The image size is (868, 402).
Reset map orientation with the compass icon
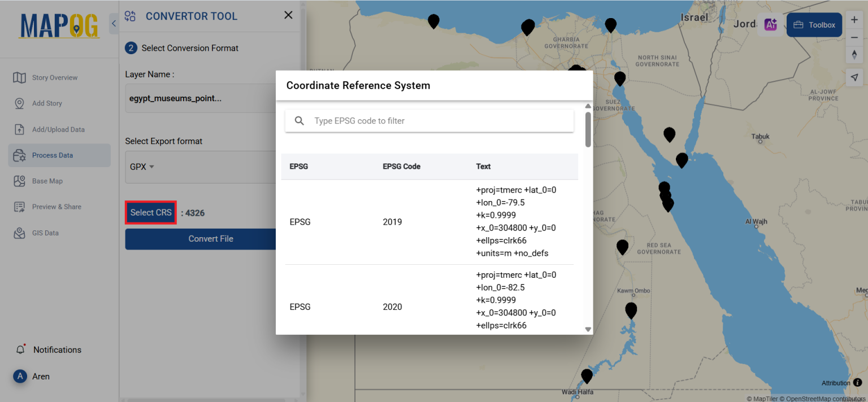[x=855, y=55]
